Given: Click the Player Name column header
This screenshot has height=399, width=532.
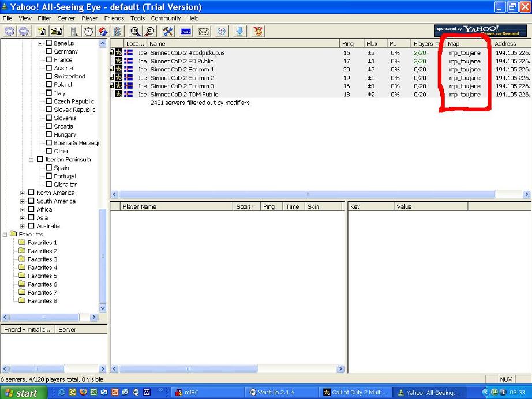Looking at the screenshot, I should tap(176, 206).
